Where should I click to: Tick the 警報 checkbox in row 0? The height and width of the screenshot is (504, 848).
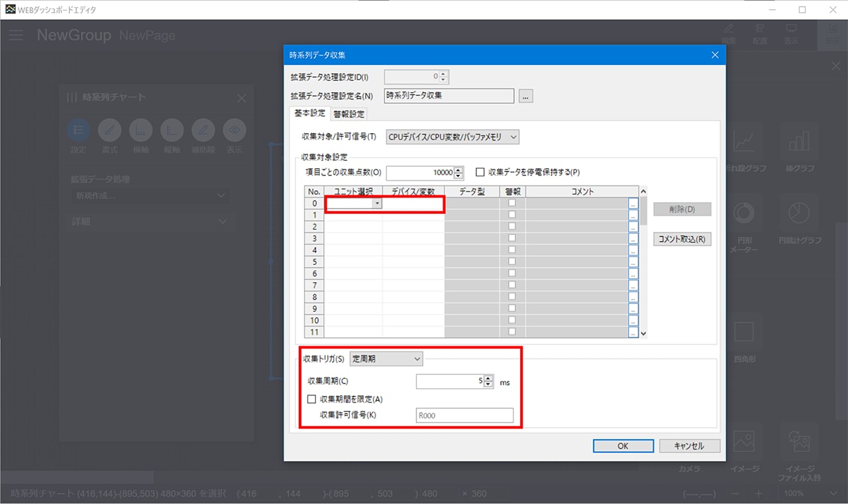click(x=511, y=203)
